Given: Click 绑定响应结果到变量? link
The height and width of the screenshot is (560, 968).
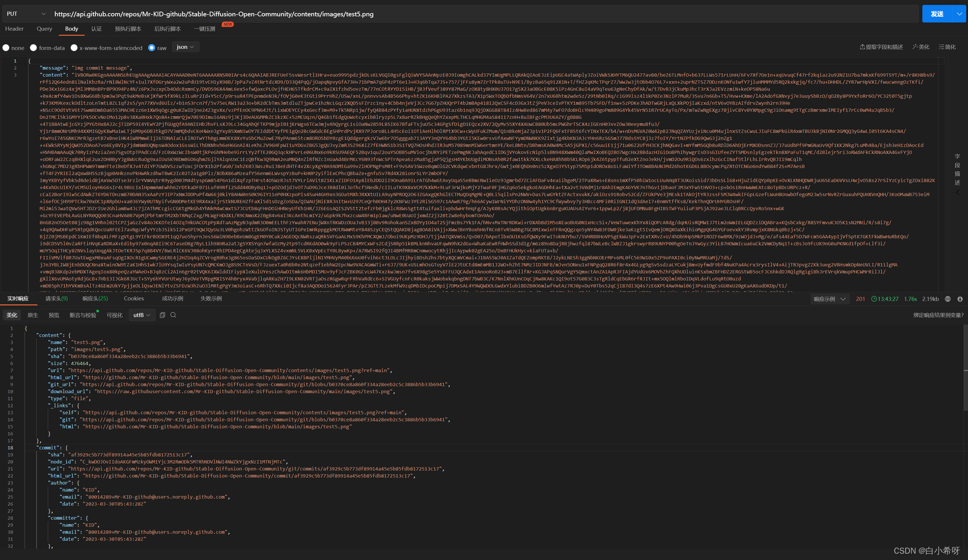Looking at the screenshot, I should click(938, 315).
